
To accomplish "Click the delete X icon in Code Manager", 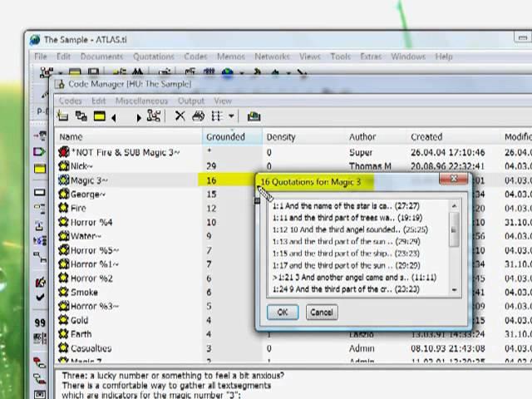I will (180, 116).
